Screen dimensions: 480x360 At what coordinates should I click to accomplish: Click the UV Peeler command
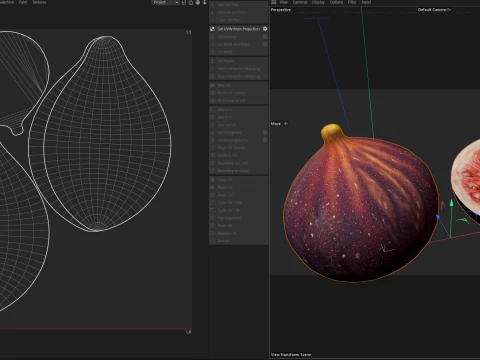click(x=239, y=61)
